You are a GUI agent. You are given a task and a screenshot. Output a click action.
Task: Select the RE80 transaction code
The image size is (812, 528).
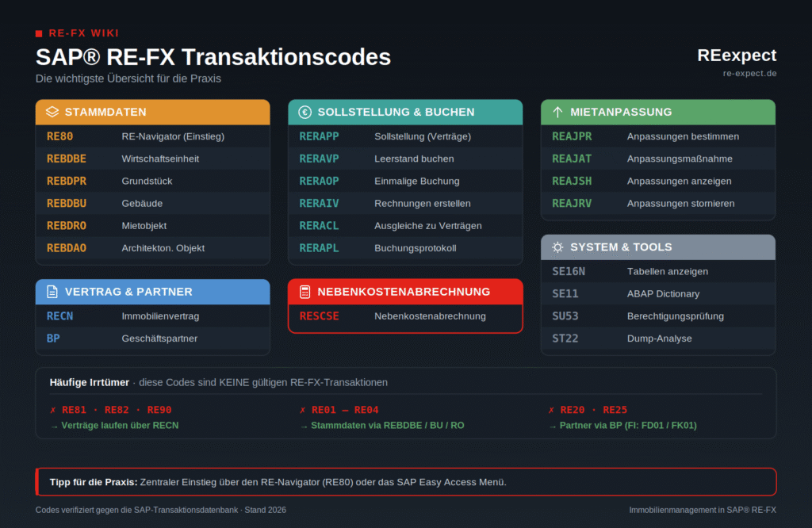59,136
